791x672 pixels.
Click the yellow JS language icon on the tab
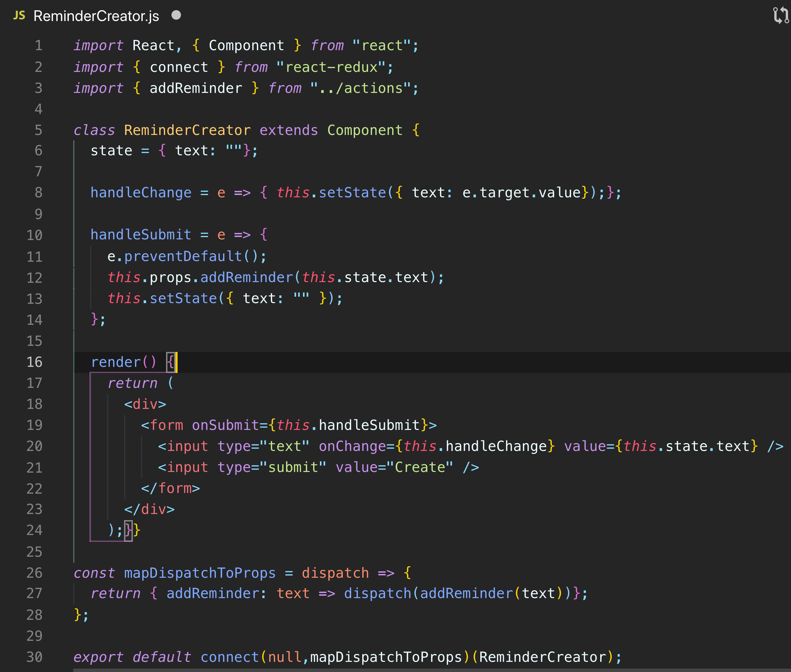[19, 16]
